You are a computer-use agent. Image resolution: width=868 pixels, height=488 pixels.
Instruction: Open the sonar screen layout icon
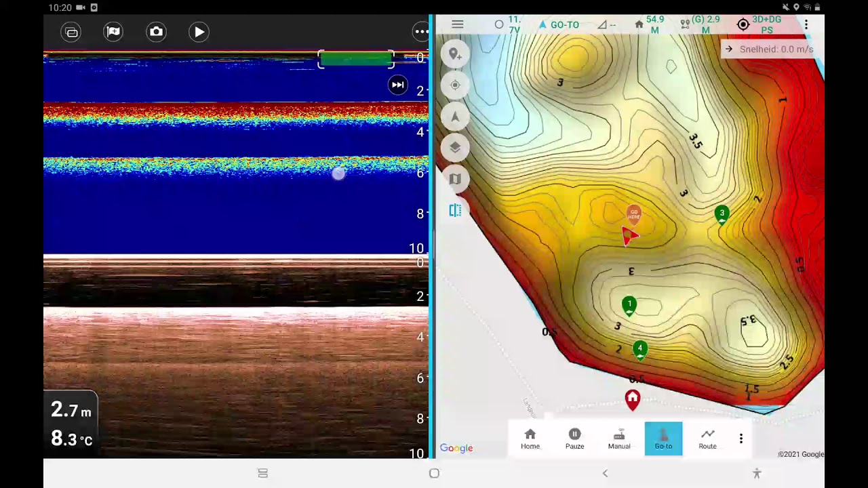click(x=72, y=32)
